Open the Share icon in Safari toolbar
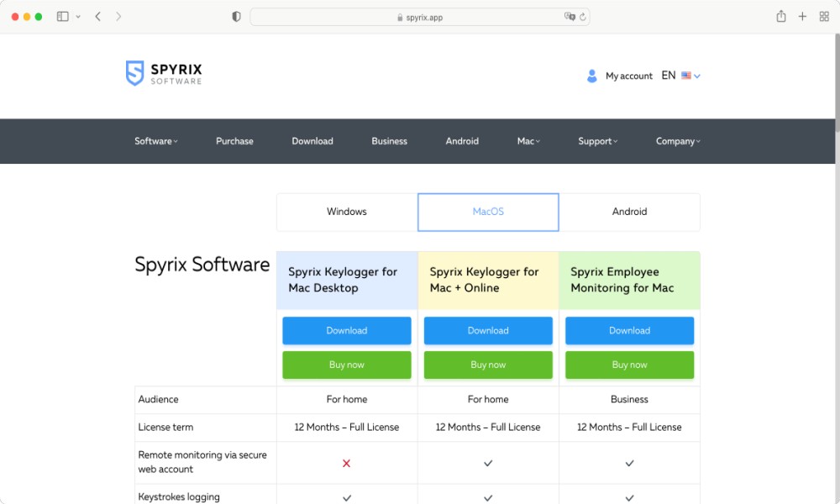 tap(781, 16)
